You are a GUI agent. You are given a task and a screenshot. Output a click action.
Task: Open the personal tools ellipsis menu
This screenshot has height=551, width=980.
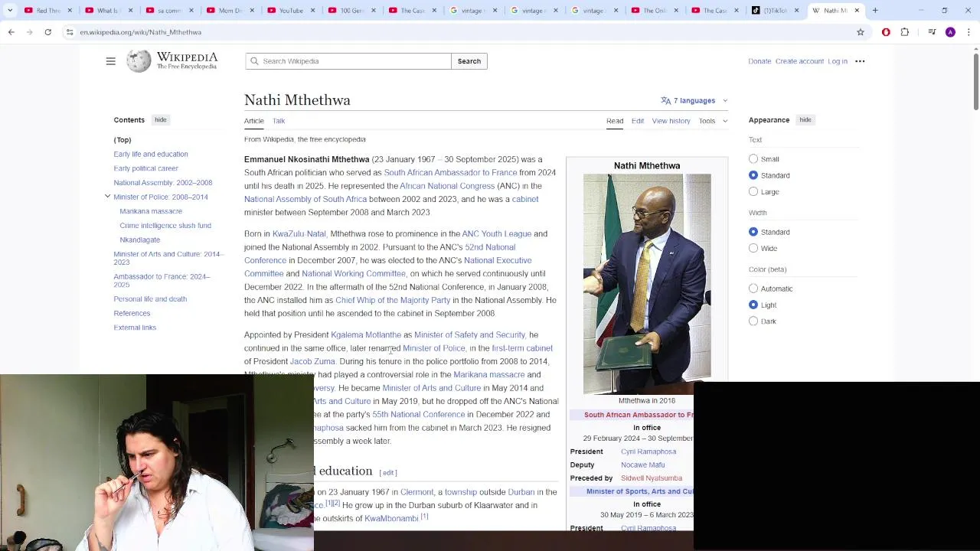click(x=860, y=61)
